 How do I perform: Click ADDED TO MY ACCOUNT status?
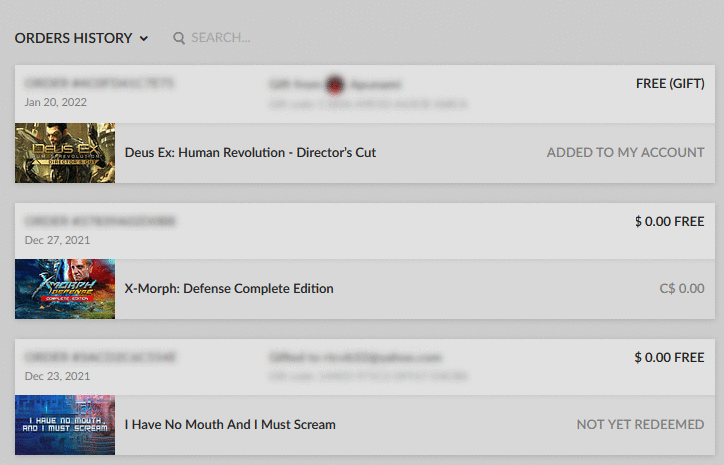pyautogui.click(x=626, y=153)
